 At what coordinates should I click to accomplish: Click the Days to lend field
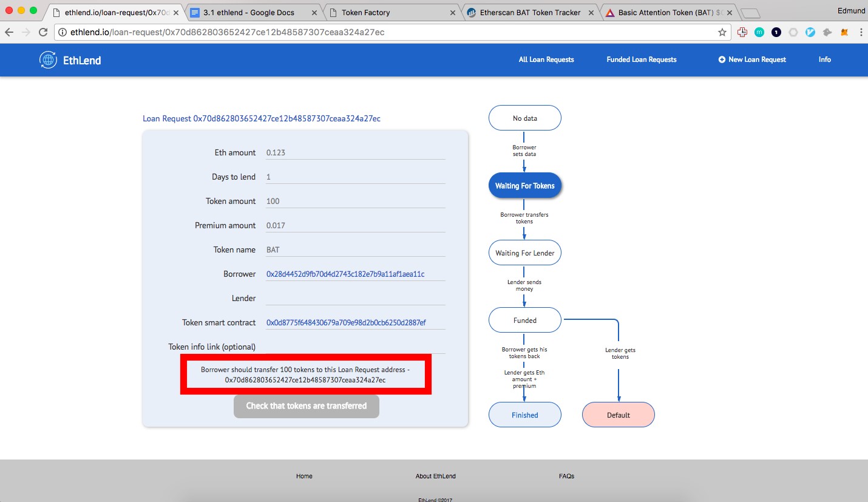coord(356,177)
